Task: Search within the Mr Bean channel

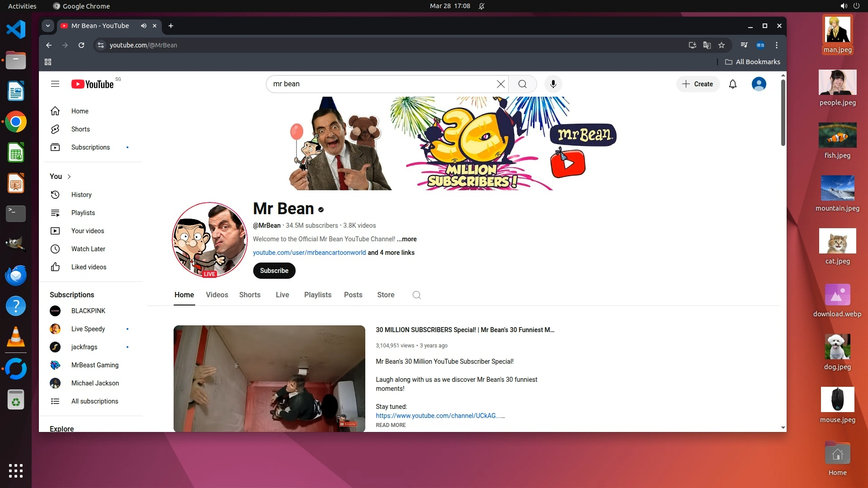Action: [x=416, y=295]
